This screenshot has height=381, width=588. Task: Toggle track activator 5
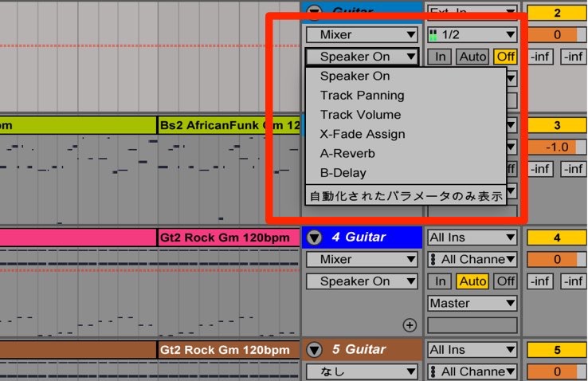coord(557,349)
